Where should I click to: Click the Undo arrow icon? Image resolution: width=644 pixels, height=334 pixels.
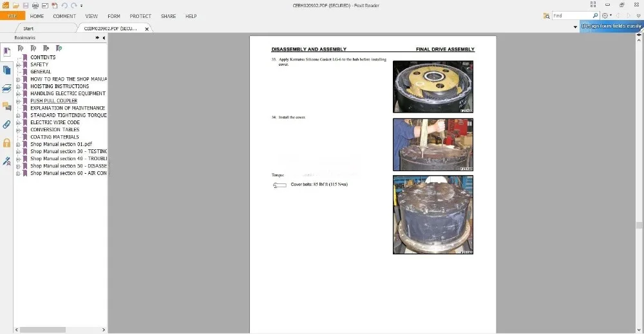[64, 5]
